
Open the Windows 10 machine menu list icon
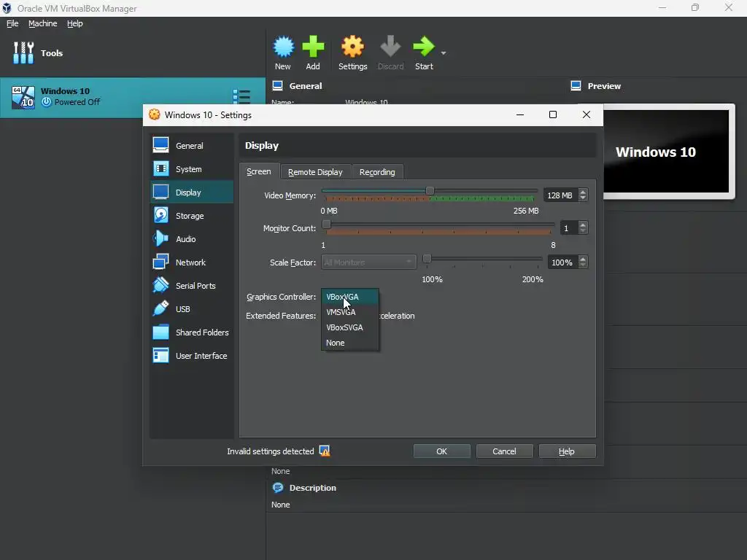(241, 97)
